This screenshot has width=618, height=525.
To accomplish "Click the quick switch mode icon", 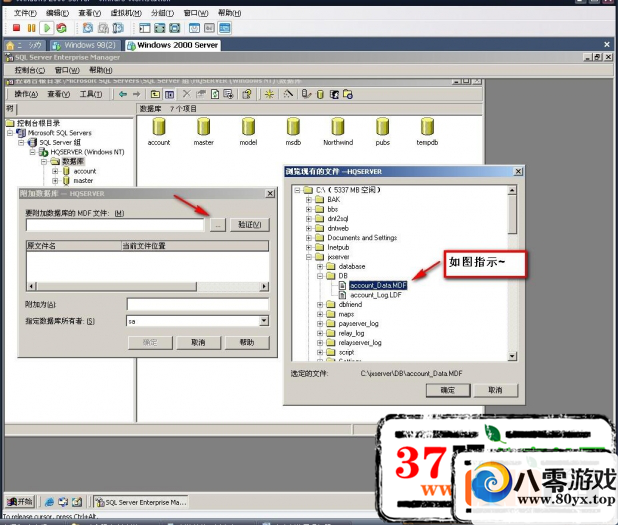I will click(175, 28).
